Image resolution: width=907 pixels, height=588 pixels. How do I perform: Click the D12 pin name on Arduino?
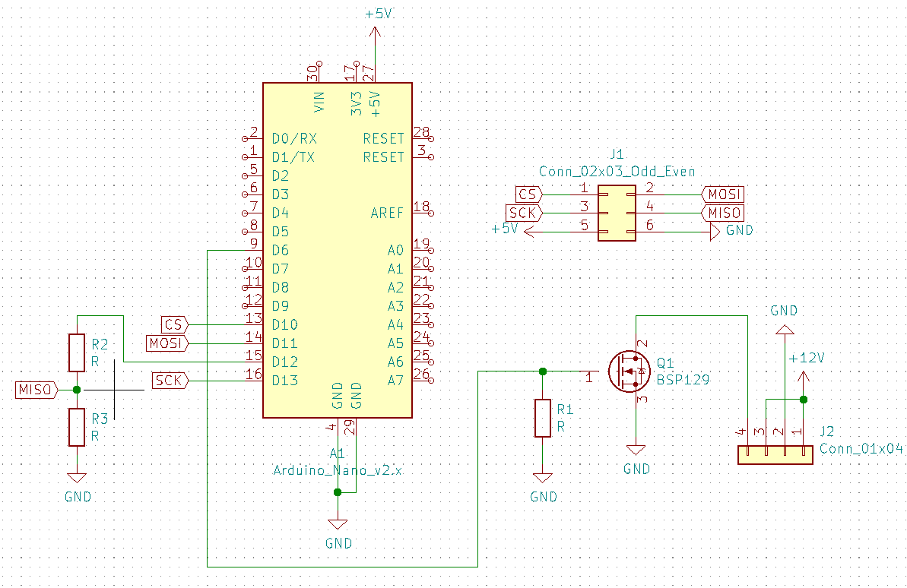pos(285,362)
